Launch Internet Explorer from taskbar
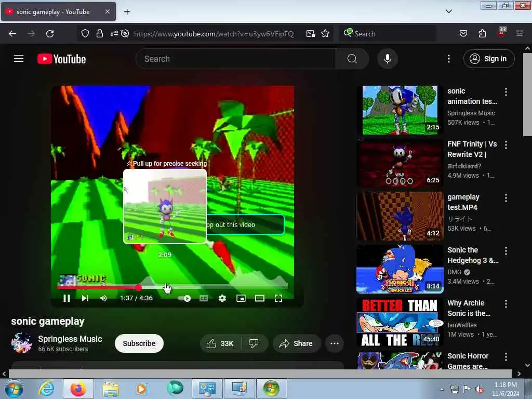 (x=46, y=389)
